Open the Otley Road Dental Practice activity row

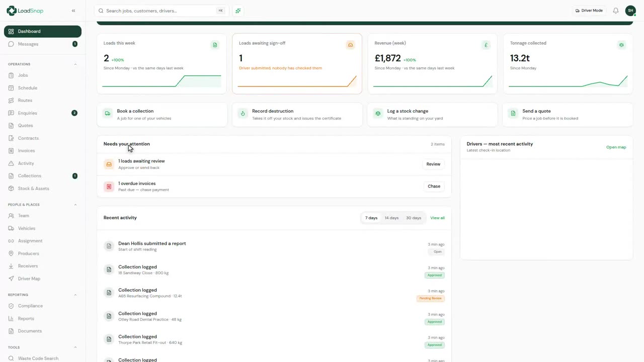point(274,316)
